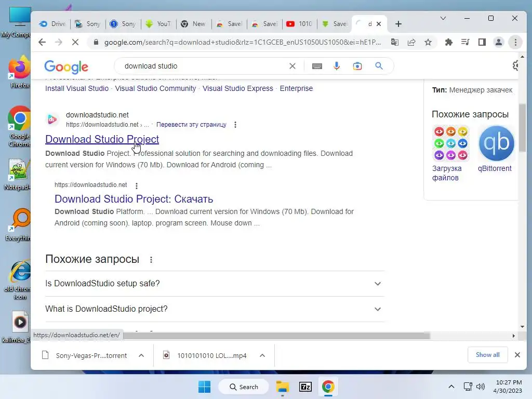532x399 pixels.
Task: Open the Download Studio Project result link
Action: coord(102,139)
